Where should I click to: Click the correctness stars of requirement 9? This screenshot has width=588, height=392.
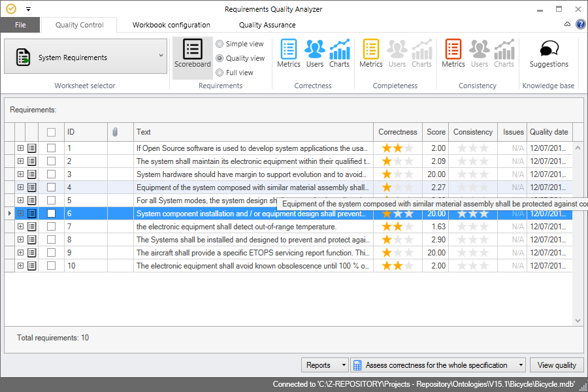[397, 253]
